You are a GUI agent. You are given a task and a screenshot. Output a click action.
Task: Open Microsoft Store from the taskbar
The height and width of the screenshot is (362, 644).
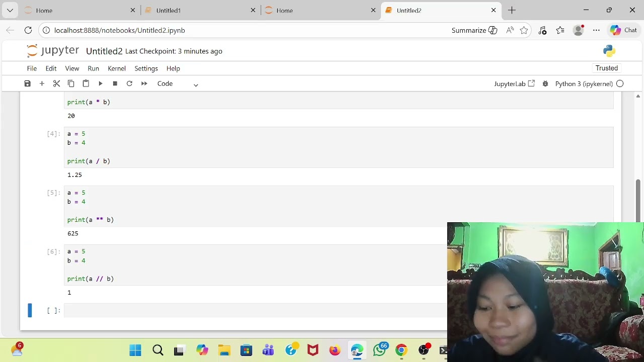(x=246, y=350)
